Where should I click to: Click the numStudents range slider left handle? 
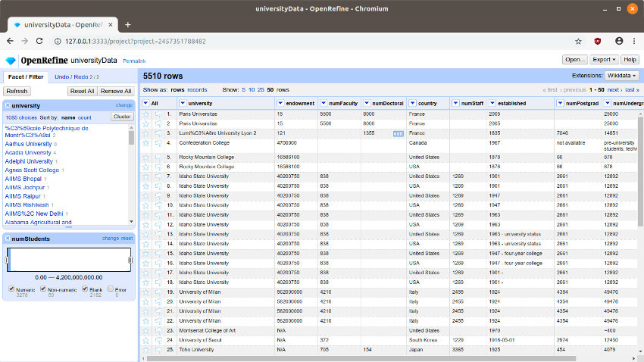(x=8, y=261)
